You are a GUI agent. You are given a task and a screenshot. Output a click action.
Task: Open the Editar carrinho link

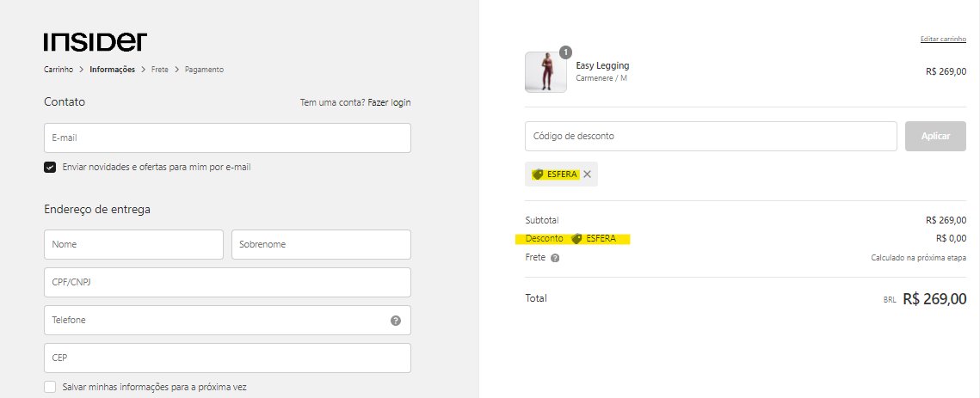[943, 39]
